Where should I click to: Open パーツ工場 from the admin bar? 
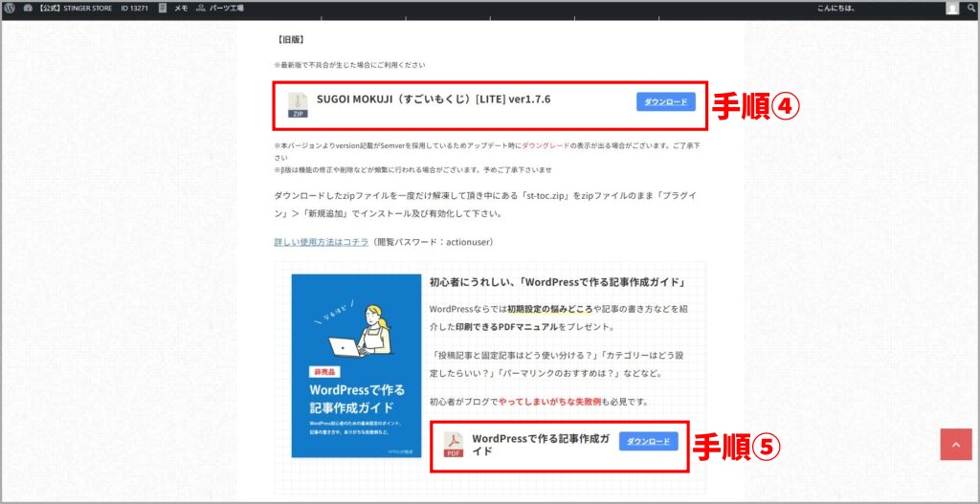[x=226, y=9]
